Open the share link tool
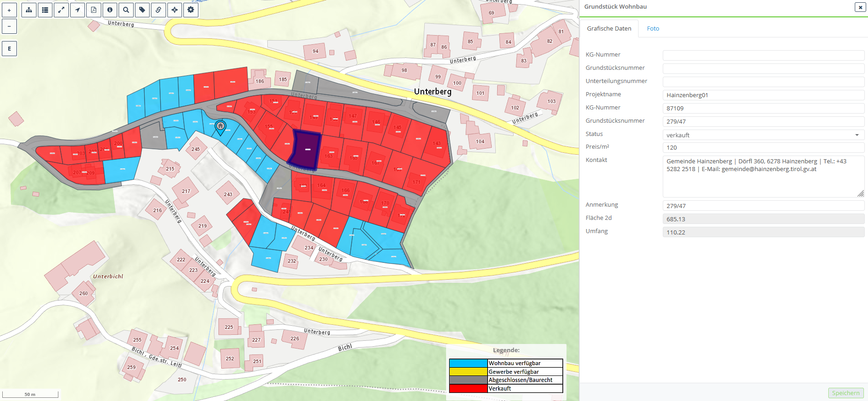The height and width of the screenshot is (401, 868). pos(158,10)
